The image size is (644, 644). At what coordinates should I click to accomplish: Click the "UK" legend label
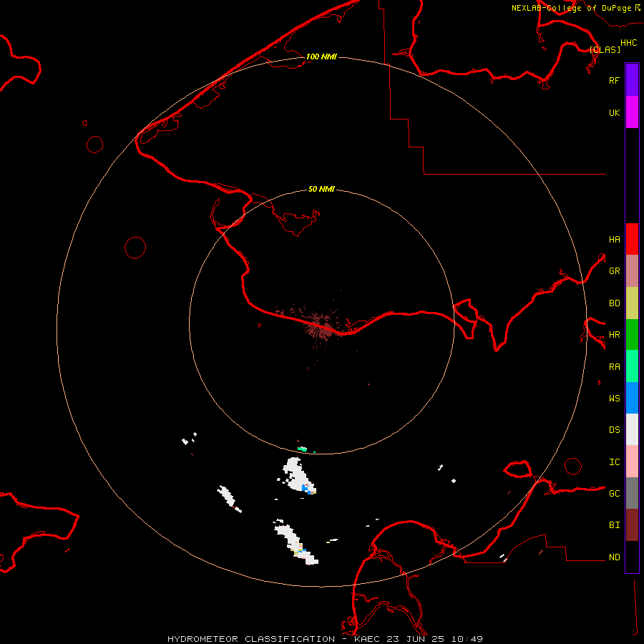(x=614, y=112)
